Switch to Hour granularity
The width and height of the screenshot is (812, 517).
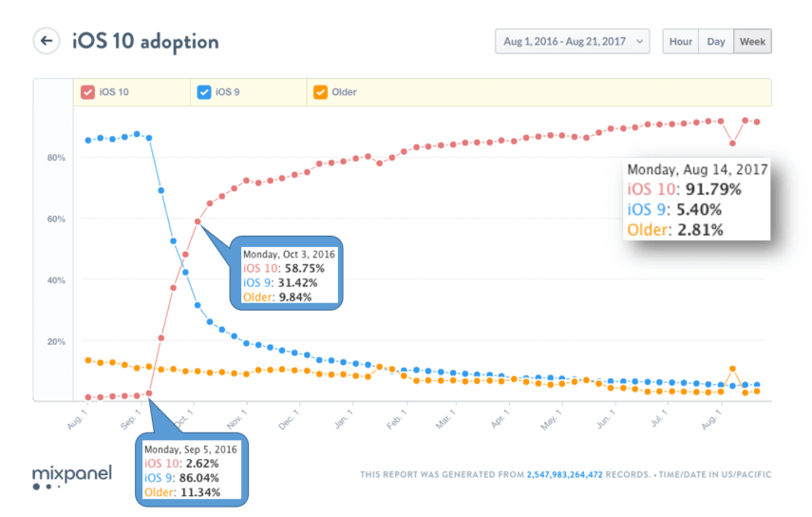680,41
